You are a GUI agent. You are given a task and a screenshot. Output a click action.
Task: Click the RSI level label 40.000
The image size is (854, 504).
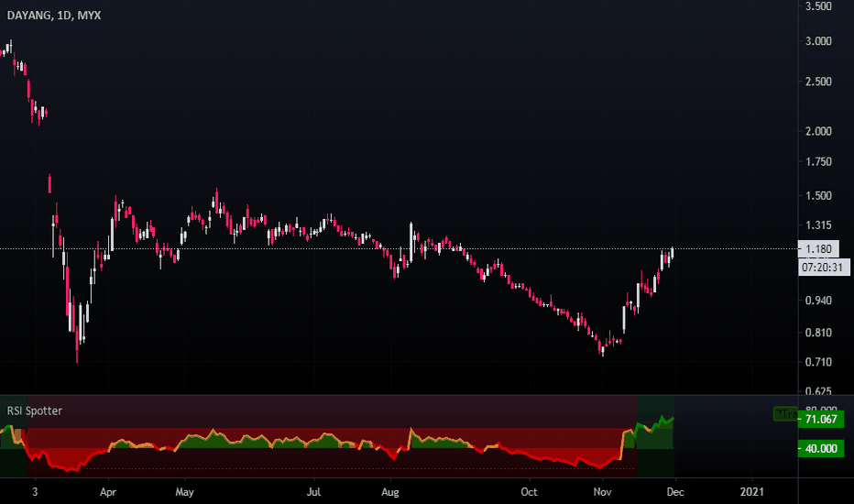click(821, 448)
